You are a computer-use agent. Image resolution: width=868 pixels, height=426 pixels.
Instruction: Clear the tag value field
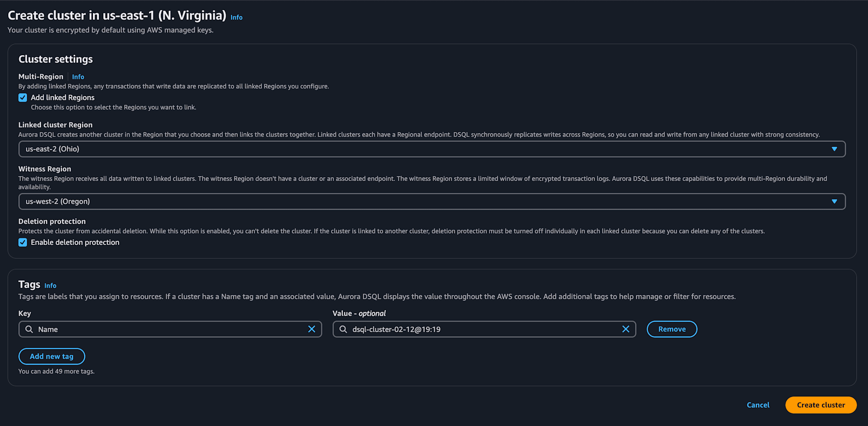pyautogui.click(x=625, y=329)
